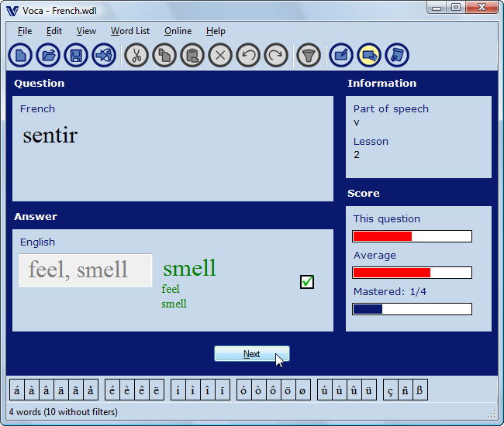Click the English answer input field
This screenshot has width=504, height=426.
click(85, 270)
